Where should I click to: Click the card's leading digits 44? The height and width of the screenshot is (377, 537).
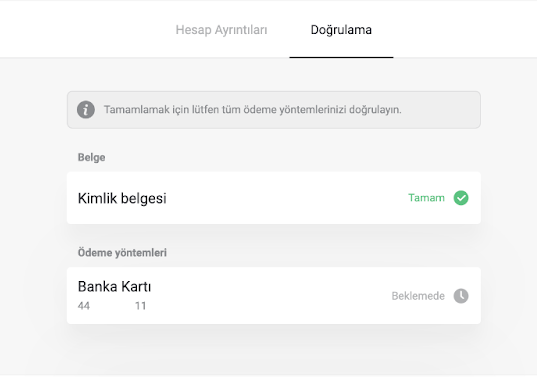84,306
